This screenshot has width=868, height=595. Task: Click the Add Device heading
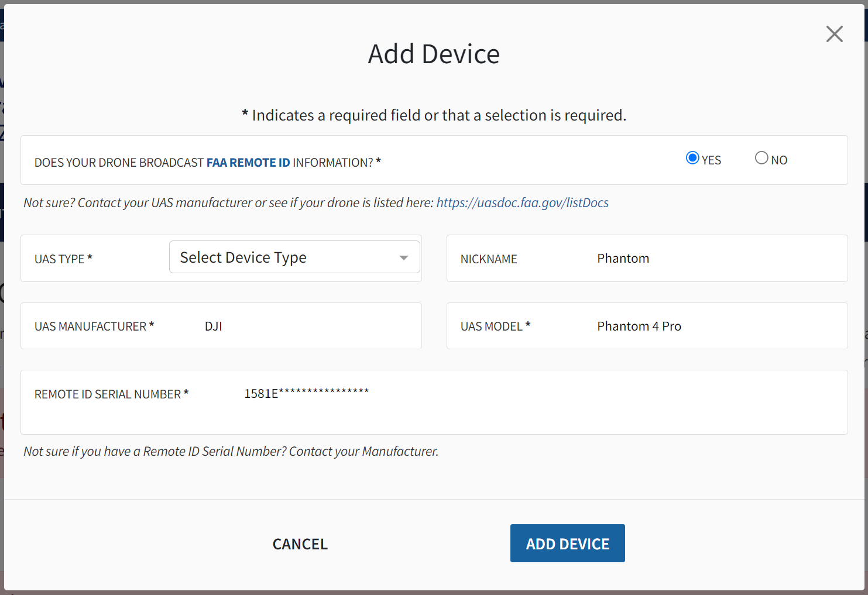tap(434, 54)
